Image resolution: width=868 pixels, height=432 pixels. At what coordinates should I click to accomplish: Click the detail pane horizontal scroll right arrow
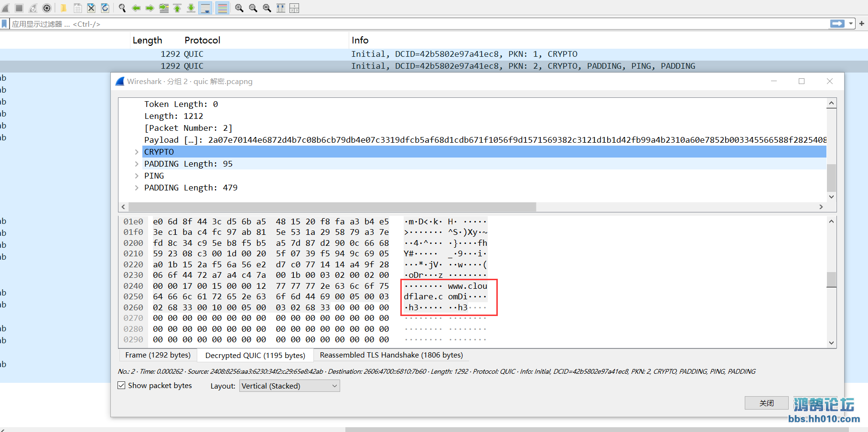[x=821, y=207]
